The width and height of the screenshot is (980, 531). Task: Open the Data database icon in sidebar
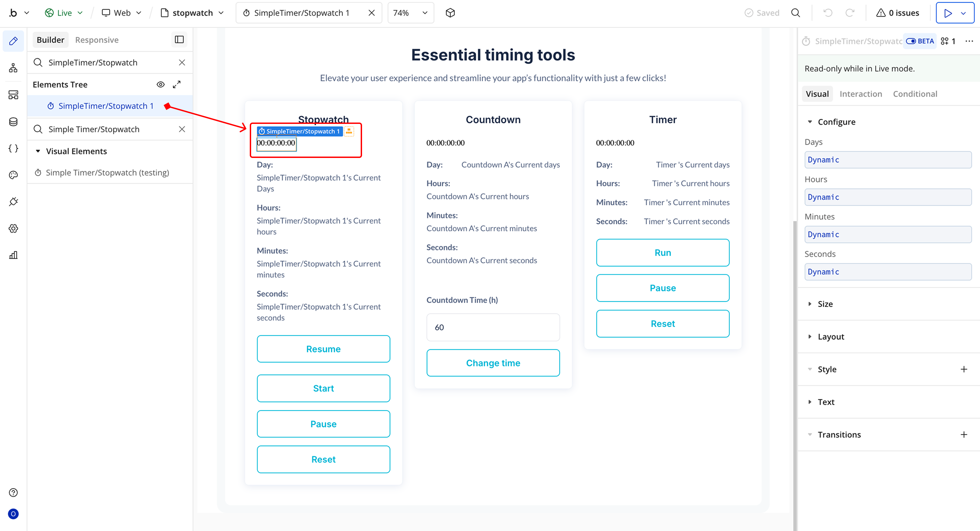(13, 122)
